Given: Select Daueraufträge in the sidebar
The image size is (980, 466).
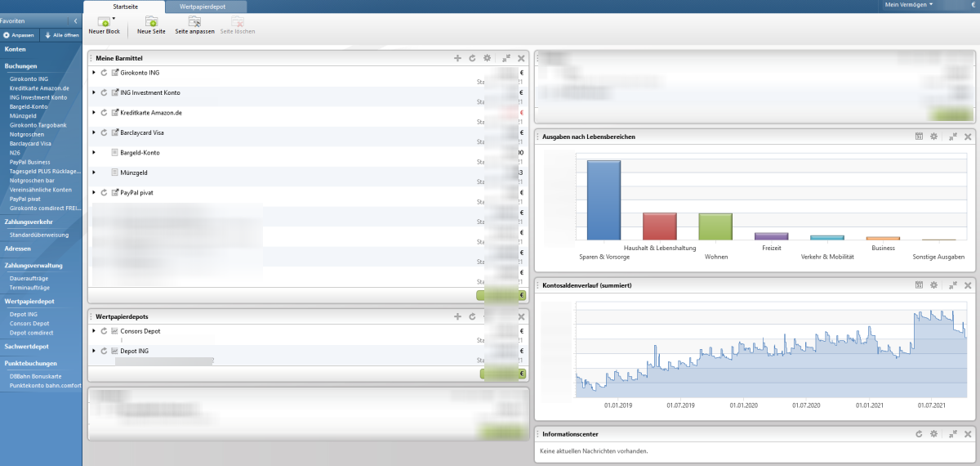Looking at the screenshot, I should 29,278.
